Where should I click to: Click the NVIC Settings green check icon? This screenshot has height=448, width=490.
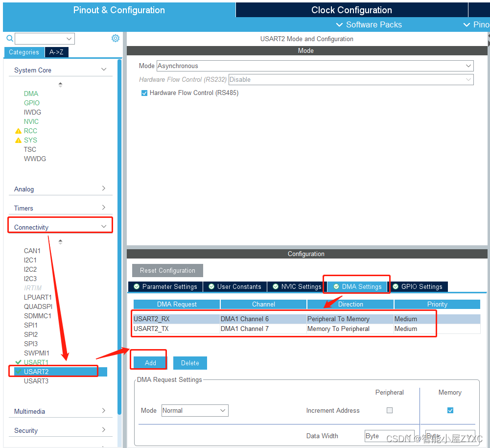coord(276,286)
